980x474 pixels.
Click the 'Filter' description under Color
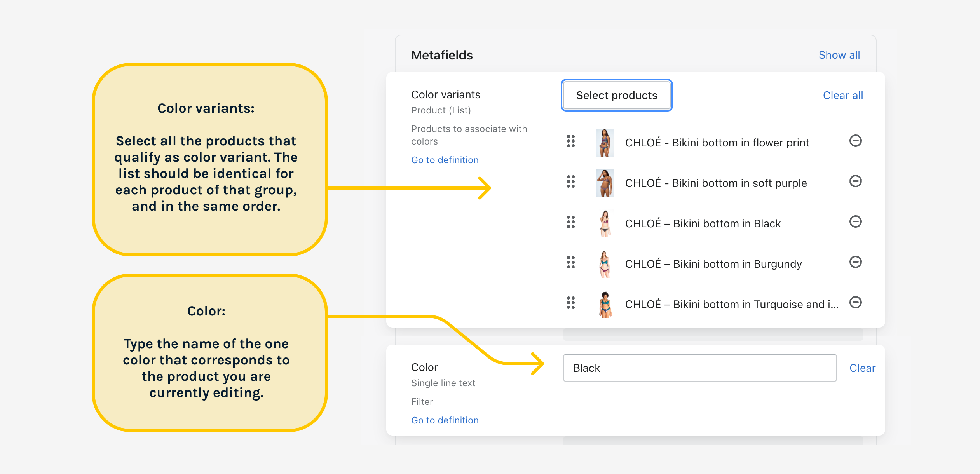[422, 402]
